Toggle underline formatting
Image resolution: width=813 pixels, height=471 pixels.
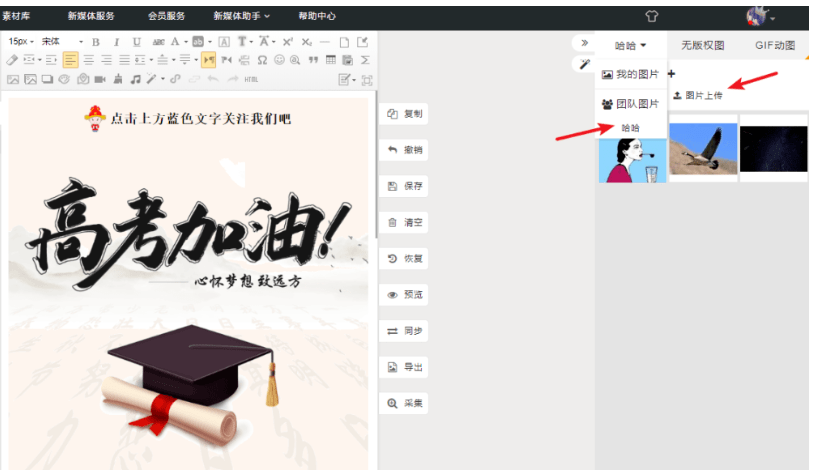(136, 42)
